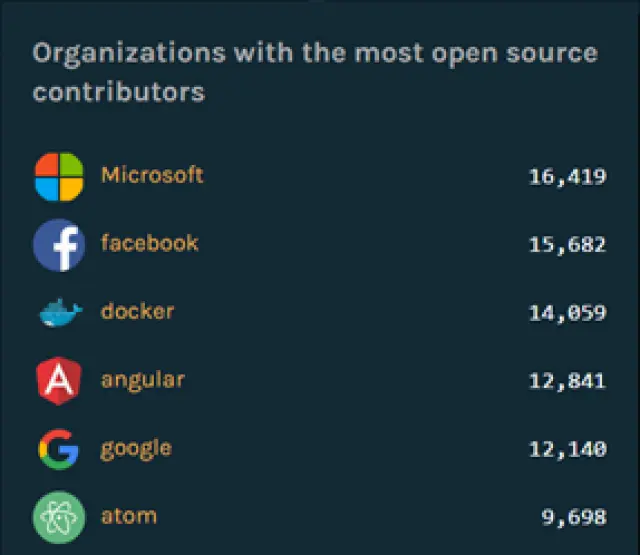Open the angular organization link
640x555 pixels.
point(142,380)
